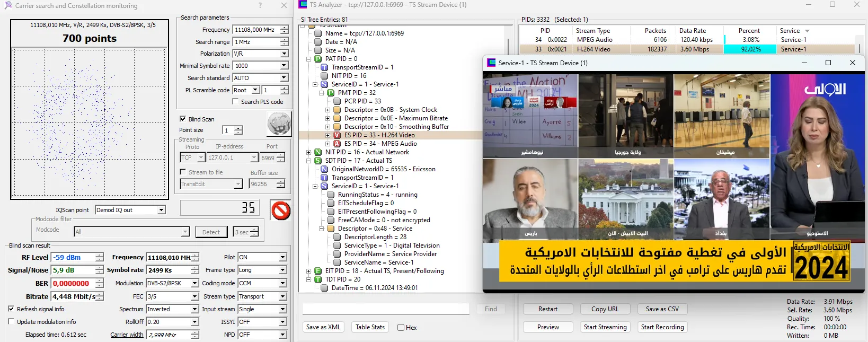This screenshot has width=868, height=342.
Task: Click the blind scan satellite dish icon
Action: [279, 125]
